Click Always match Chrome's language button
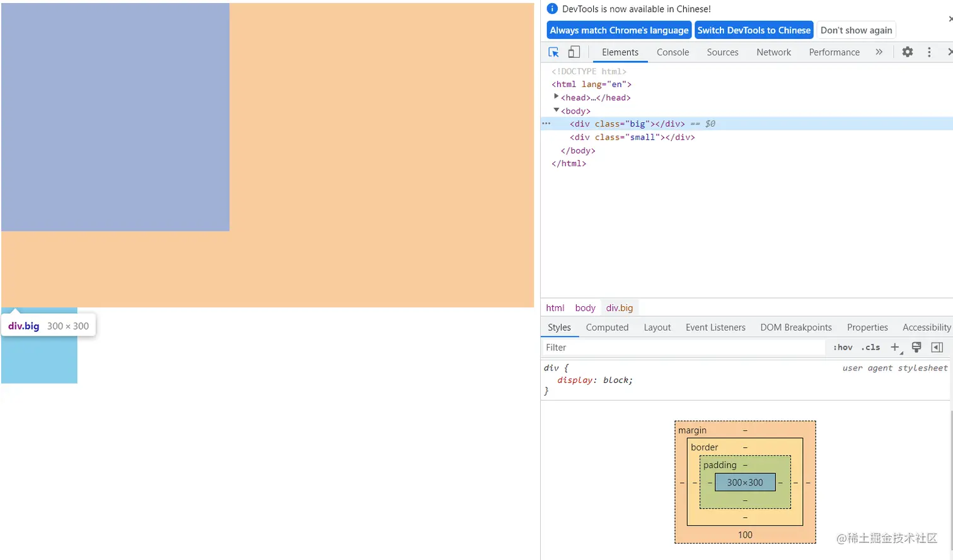 619,30
